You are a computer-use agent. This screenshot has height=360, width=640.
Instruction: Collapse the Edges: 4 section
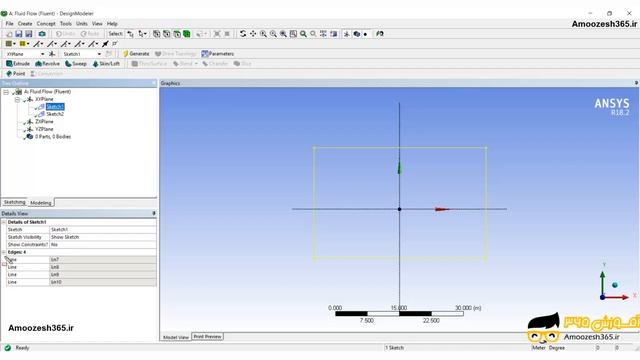[x=4, y=252]
